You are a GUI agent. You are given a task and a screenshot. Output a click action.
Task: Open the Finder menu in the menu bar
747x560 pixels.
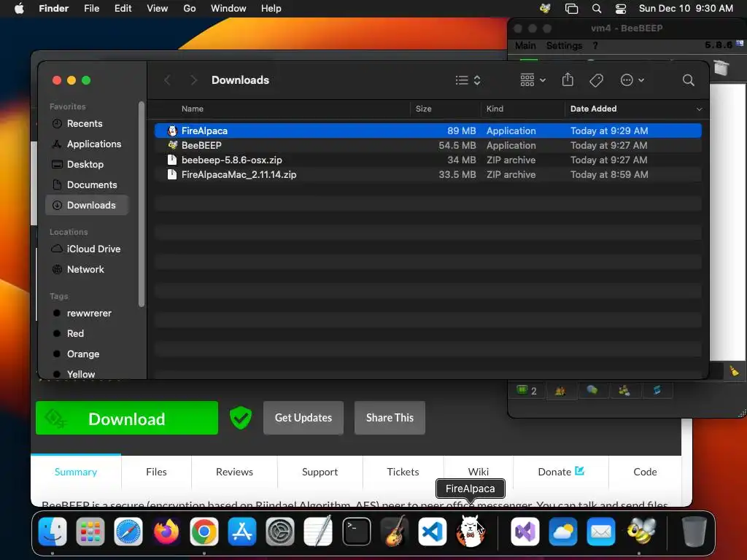54,9
